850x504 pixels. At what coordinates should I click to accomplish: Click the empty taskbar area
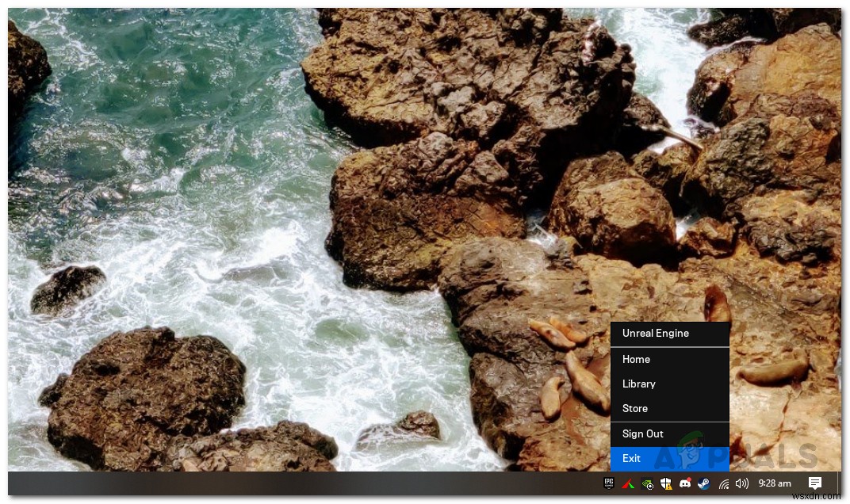tap(304, 483)
